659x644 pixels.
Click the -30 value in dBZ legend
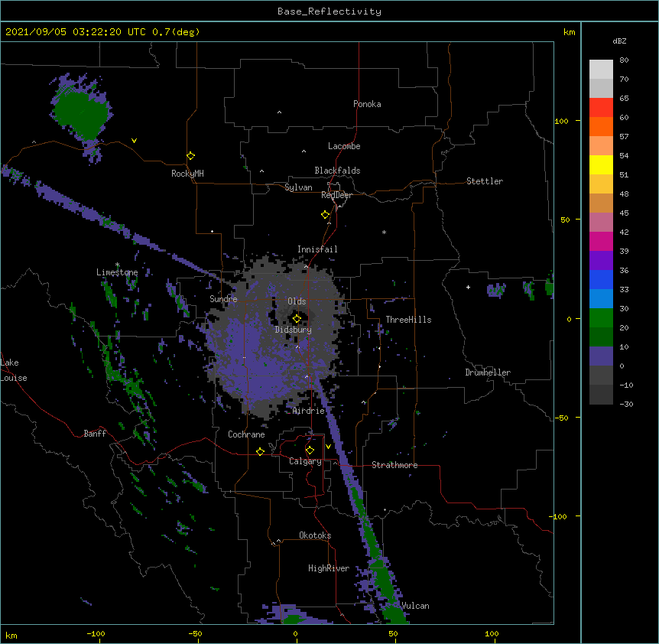click(x=626, y=404)
